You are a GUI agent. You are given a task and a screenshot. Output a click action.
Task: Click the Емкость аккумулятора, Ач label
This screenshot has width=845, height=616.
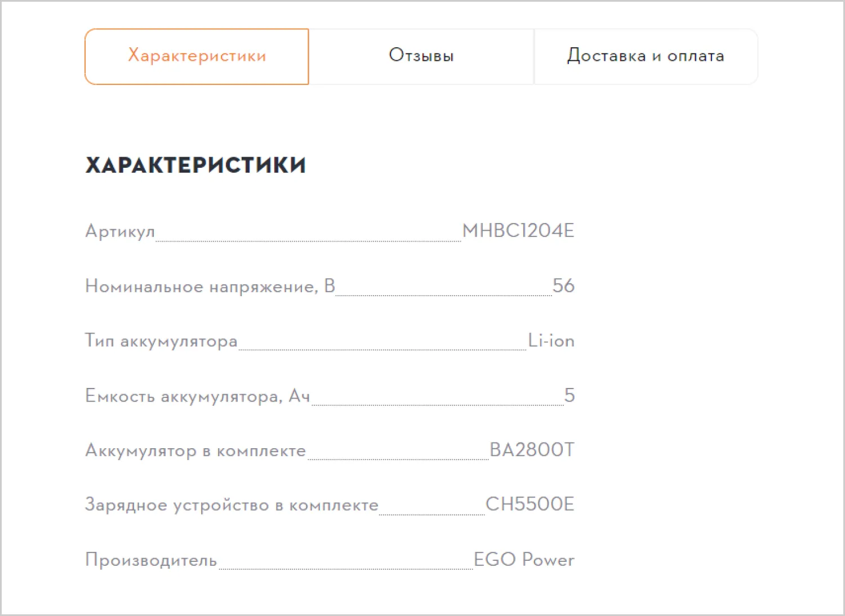[x=198, y=396]
